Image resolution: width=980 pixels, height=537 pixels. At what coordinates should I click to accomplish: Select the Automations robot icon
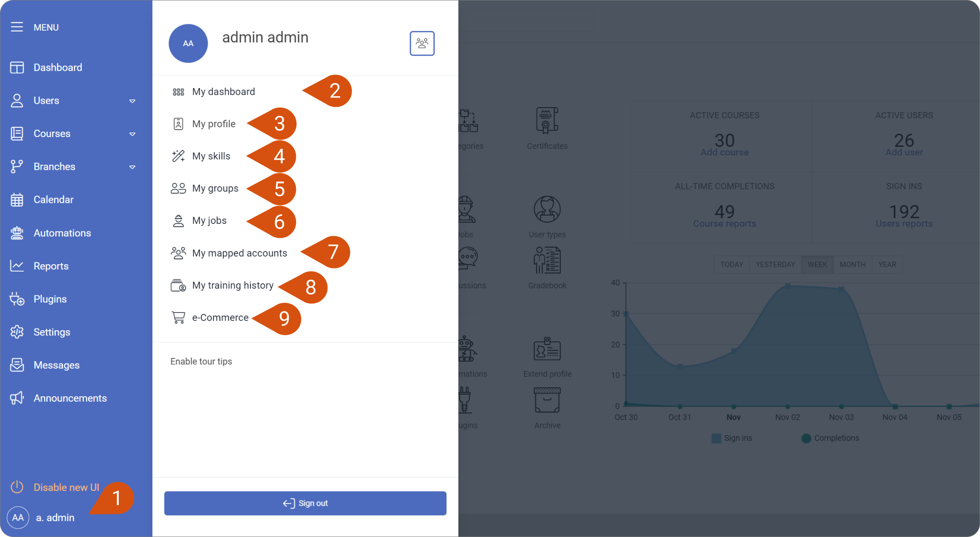pos(17,233)
